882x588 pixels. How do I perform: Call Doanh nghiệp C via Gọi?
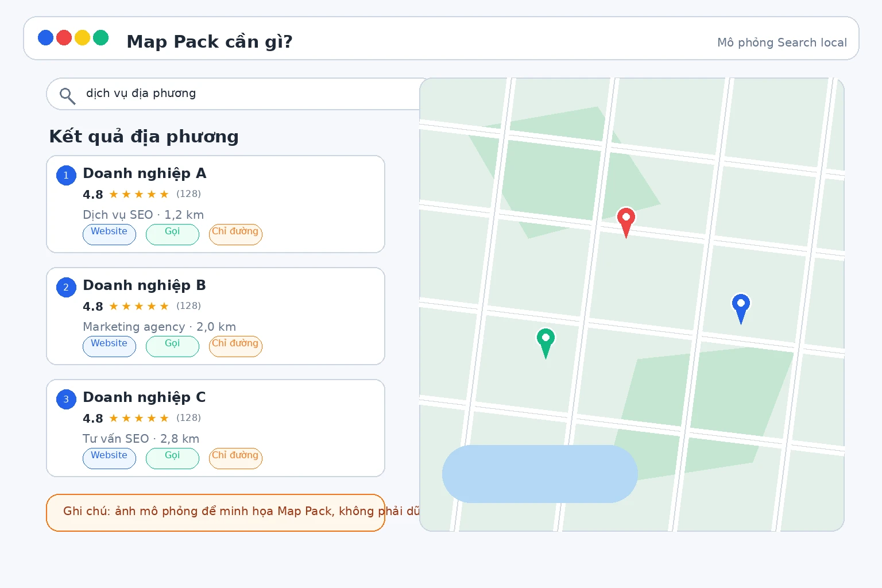coord(172,458)
